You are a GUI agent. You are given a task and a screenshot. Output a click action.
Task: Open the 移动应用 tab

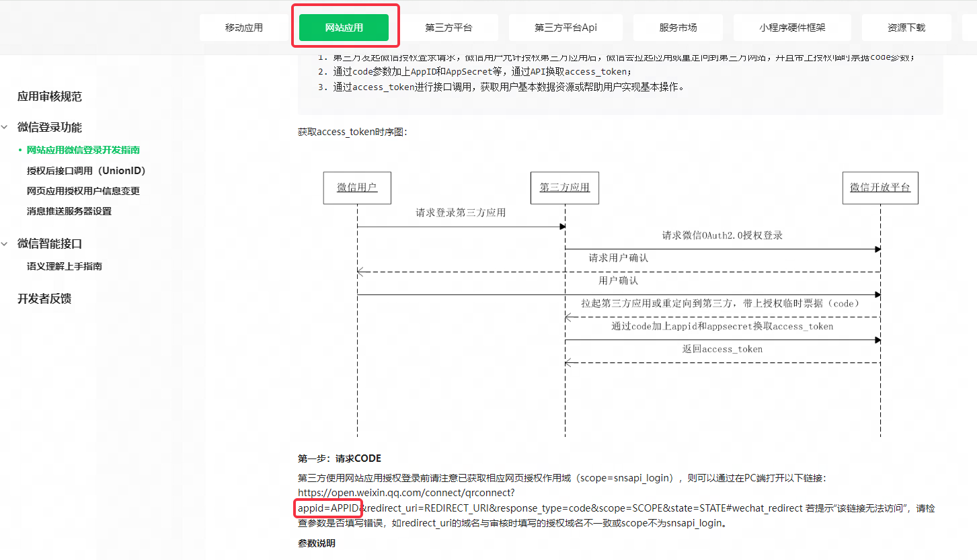point(244,28)
